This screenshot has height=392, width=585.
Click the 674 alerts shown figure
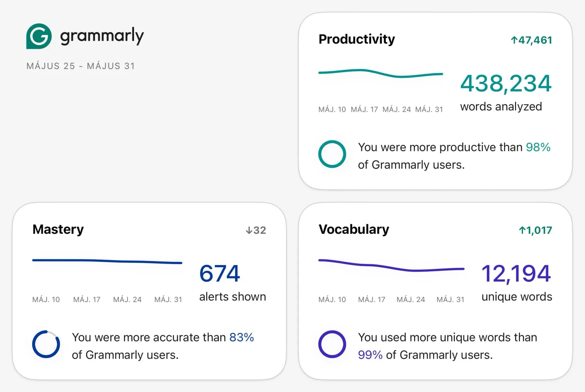tap(220, 273)
